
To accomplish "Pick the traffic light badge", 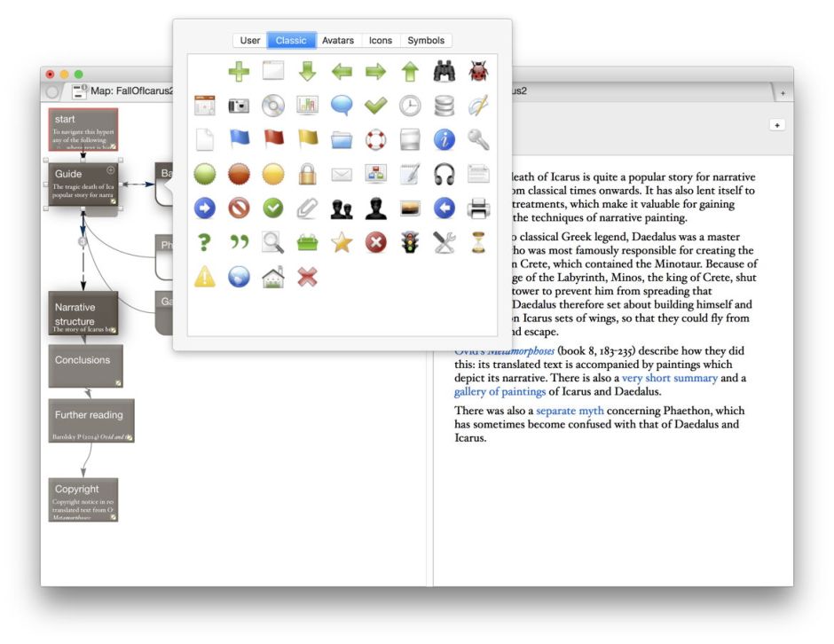I will pyautogui.click(x=410, y=242).
